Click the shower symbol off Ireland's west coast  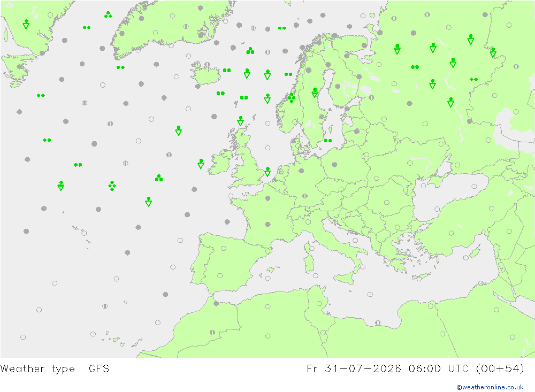[x=201, y=164]
